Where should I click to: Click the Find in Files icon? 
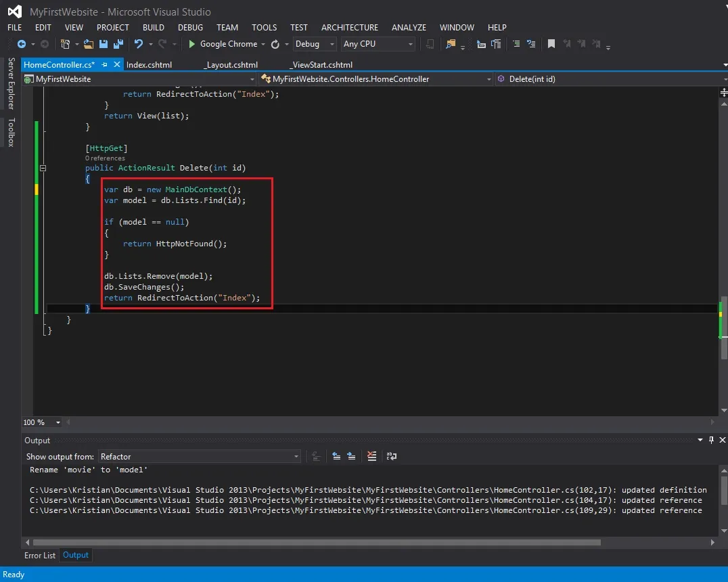pos(451,44)
